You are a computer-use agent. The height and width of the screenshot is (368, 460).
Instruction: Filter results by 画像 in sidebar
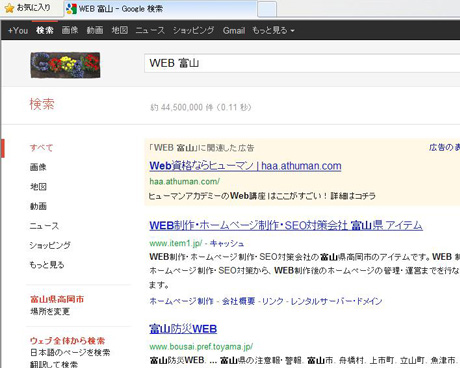click(38, 167)
